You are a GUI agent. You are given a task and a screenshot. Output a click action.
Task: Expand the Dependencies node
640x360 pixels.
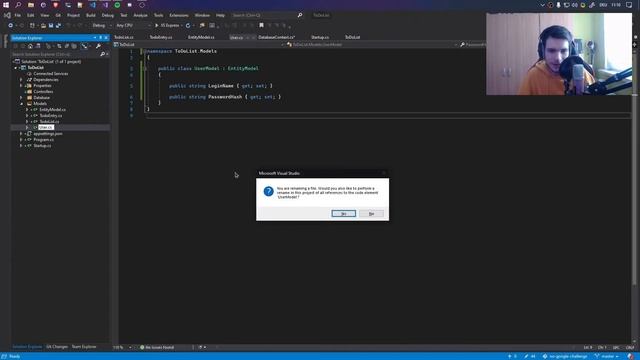point(21,80)
